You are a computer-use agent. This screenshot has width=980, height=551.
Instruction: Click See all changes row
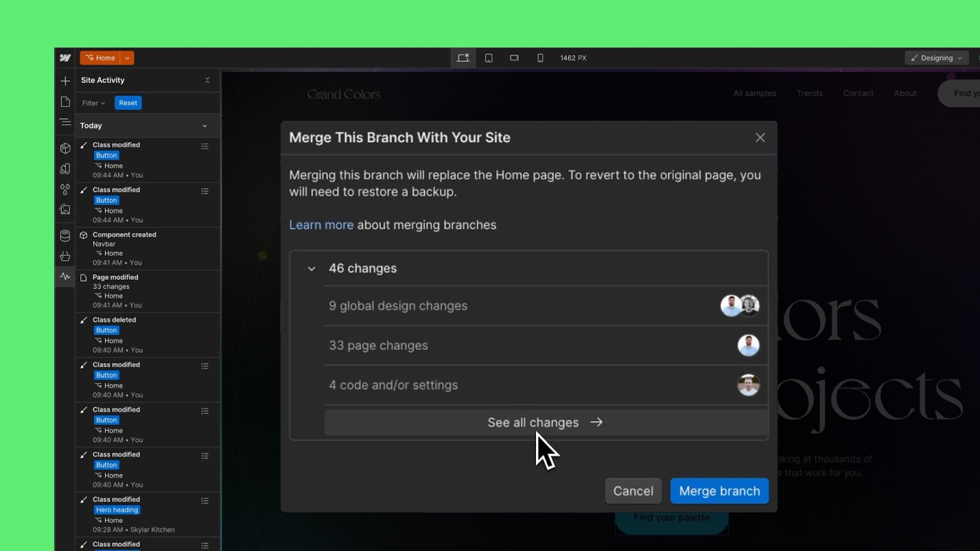(x=545, y=422)
